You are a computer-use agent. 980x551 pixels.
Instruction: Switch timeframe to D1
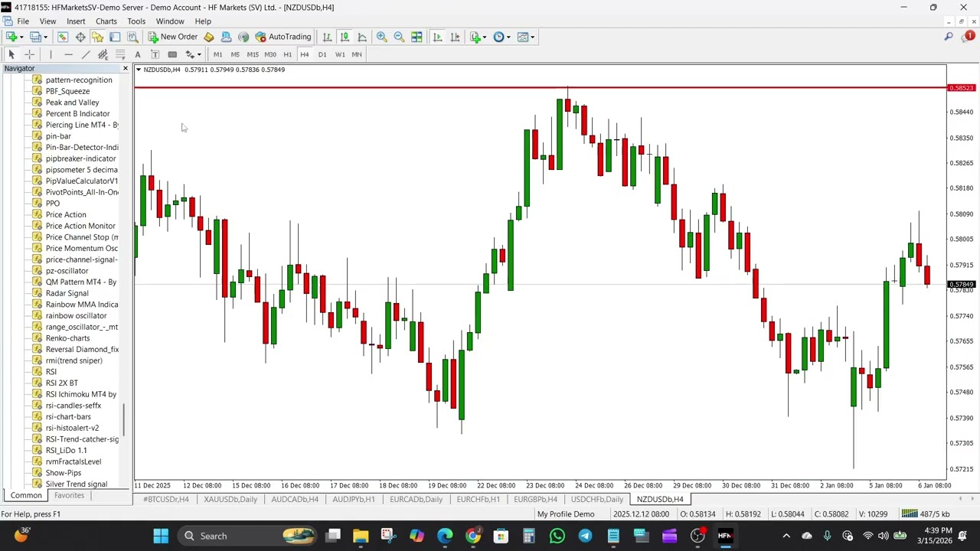click(322, 54)
